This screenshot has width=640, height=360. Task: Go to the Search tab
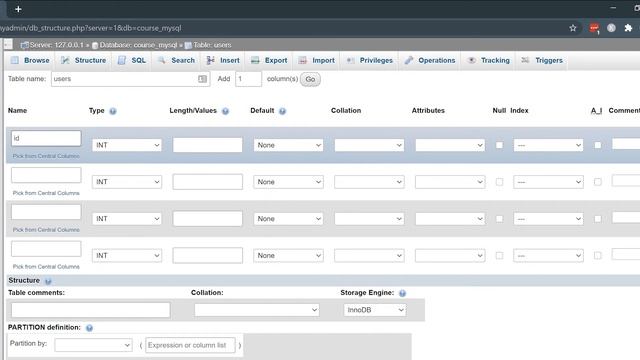(176, 60)
